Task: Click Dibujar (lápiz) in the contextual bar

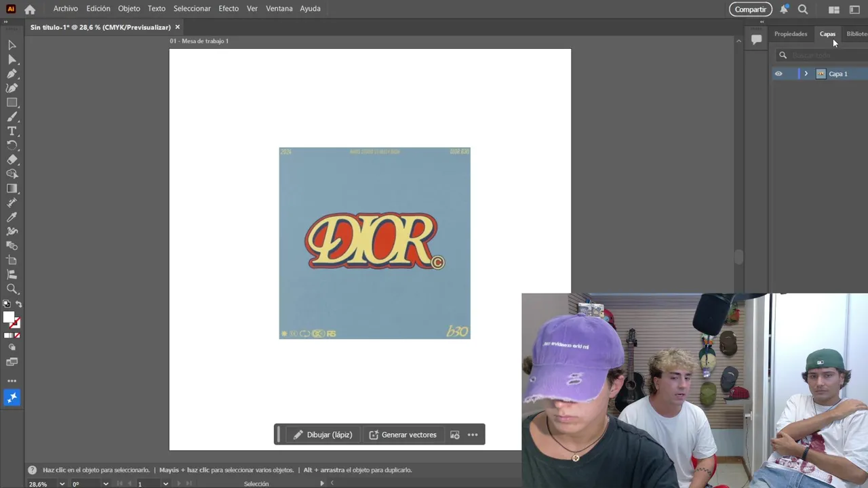Action: (x=323, y=435)
